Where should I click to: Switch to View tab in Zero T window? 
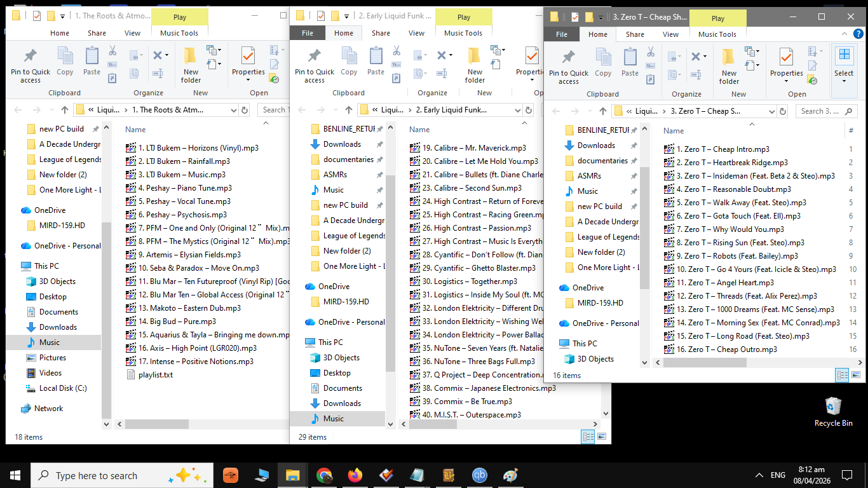[x=670, y=34]
